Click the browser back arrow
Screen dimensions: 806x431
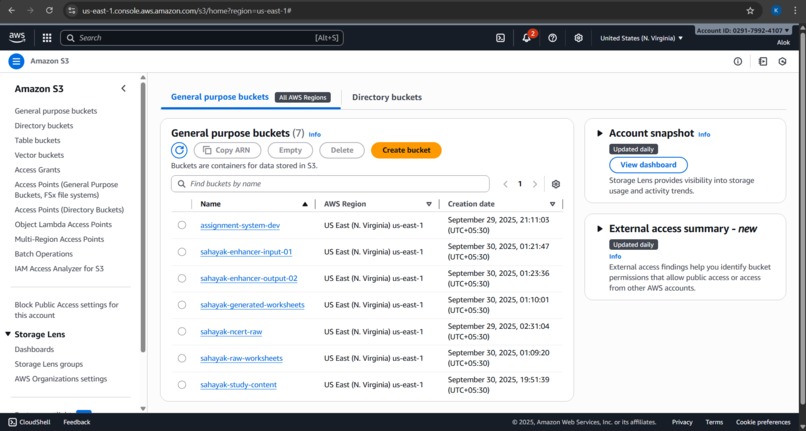pyautogui.click(x=12, y=10)
